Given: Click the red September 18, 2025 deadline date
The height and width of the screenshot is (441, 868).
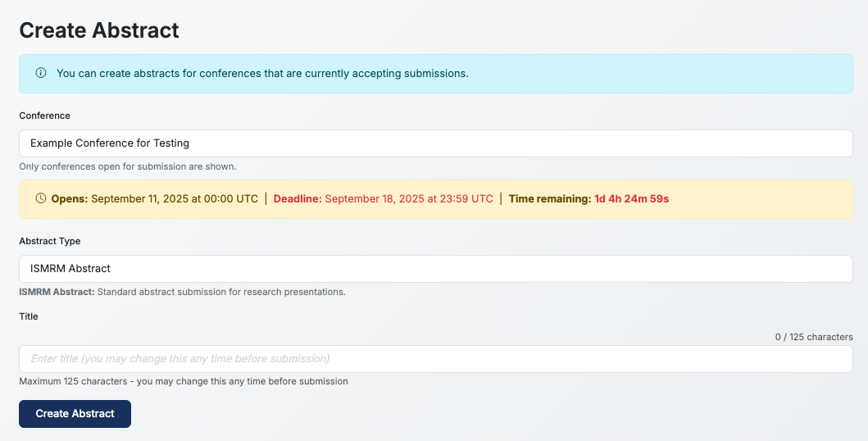Looking at the screenshot, I should click(409, 198).
